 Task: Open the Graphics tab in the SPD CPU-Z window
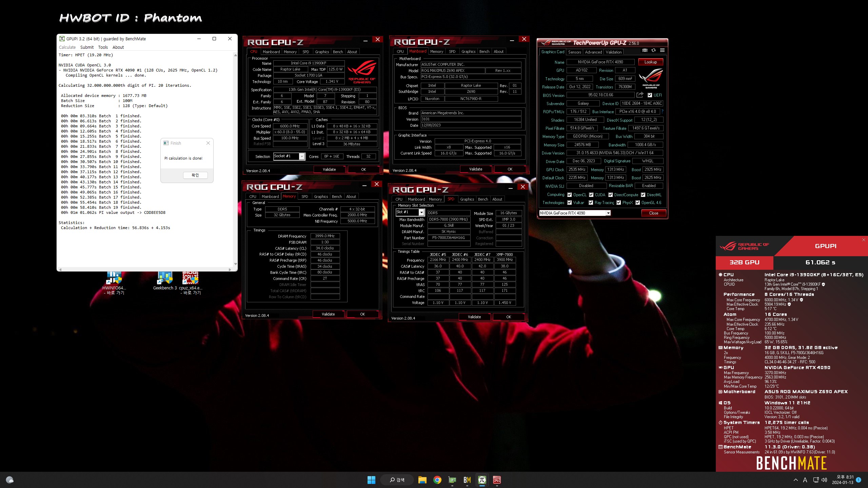point(467,199)
